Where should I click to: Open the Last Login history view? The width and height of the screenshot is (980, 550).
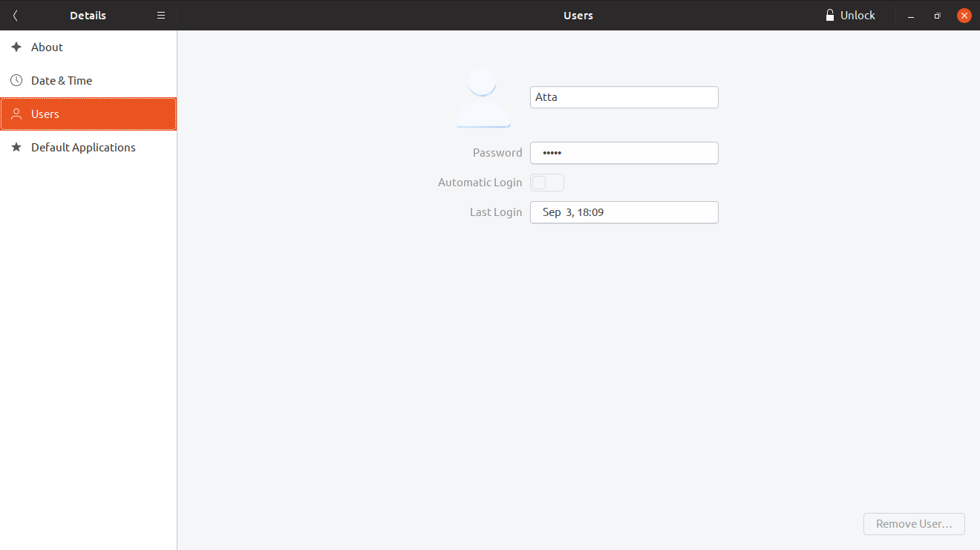coord(624,212)
